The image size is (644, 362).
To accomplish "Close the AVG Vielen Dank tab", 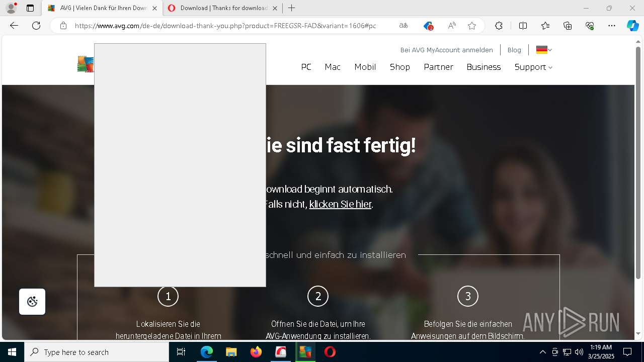I will pyautogui.click(x=154, y=8).
